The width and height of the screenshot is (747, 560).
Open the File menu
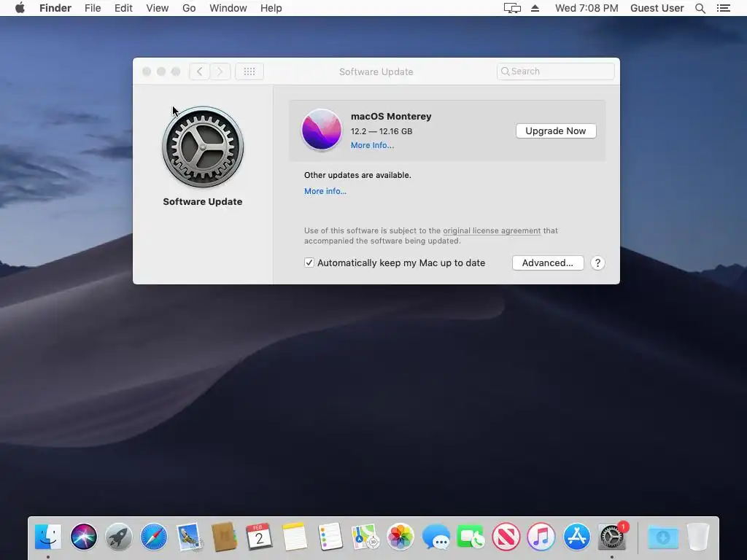pyautogui.click(x=93, y=8)
